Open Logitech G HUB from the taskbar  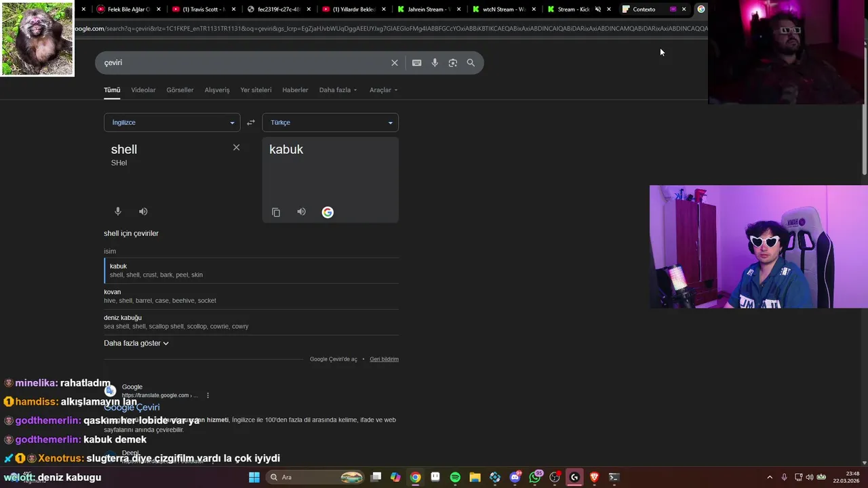click(x=574, y=477)
